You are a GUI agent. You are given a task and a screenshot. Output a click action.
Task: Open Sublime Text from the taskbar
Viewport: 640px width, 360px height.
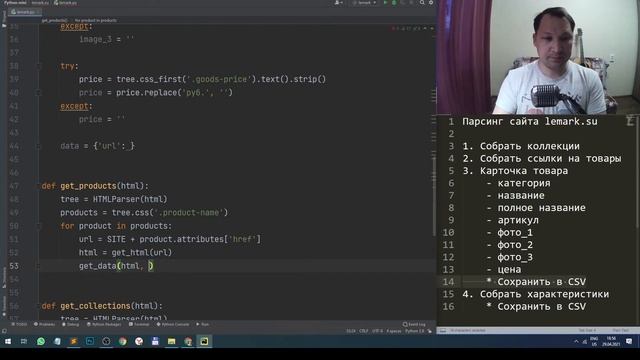pyautogui.click(x=73, y=341)
